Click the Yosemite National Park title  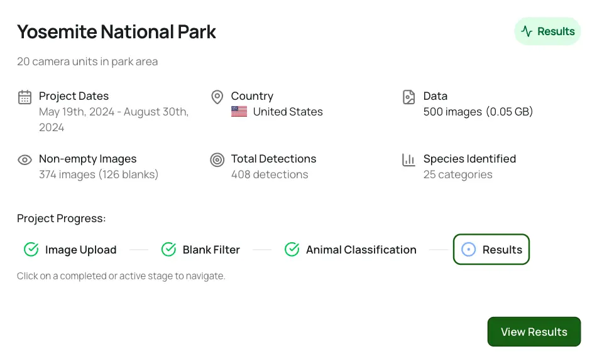(116, 31)
